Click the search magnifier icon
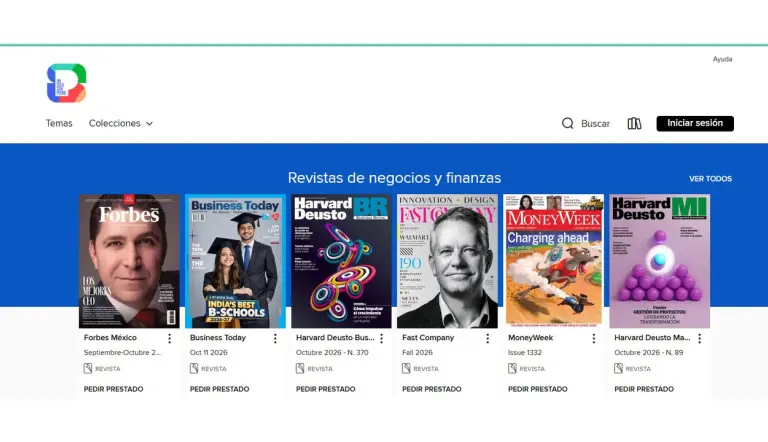The image size is (768, 442). tap(567, 123)
